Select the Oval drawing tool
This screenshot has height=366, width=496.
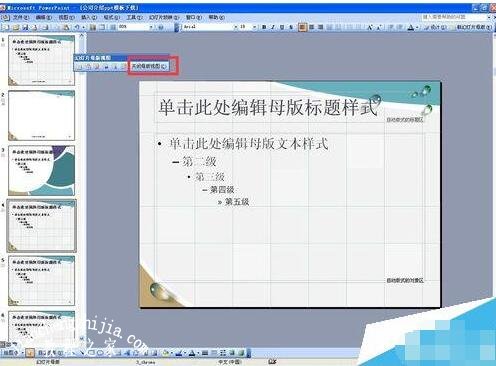point(100,353)
